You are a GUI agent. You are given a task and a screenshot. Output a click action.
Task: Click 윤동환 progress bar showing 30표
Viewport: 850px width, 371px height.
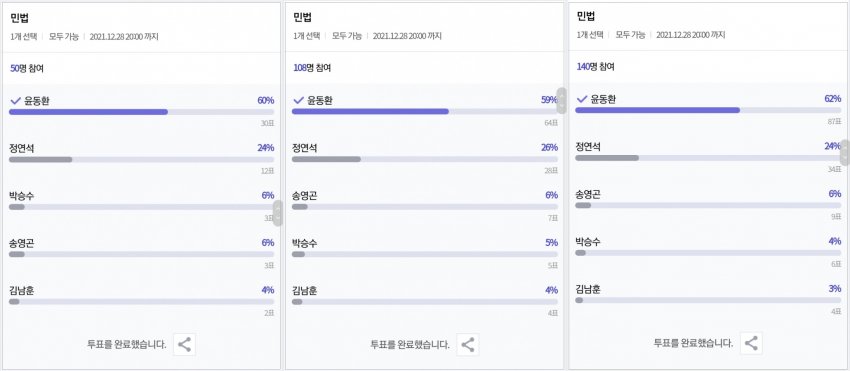pyautogui.click(x=141, y=112)
